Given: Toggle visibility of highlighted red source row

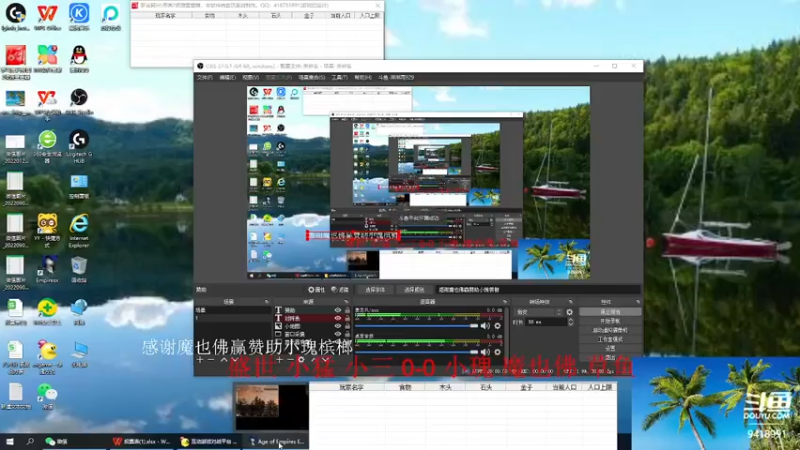Looking at the screenshot, I should coord(337,318).
